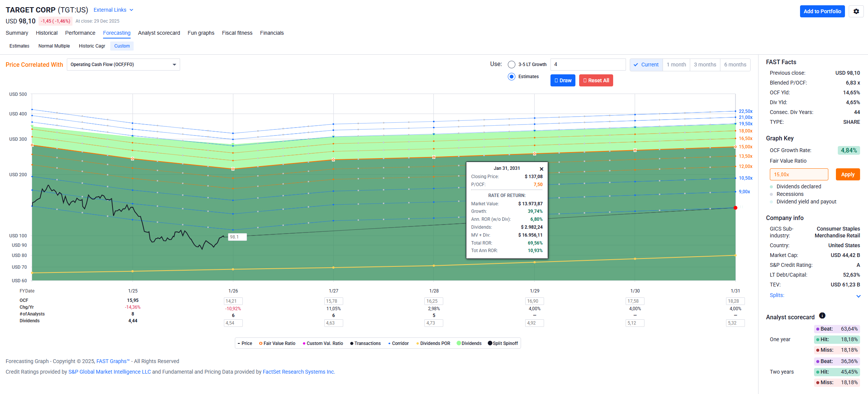Click the Fair Value Ratio input field
Viewport: 868px width, 394px height.
(x=799, y=174)
